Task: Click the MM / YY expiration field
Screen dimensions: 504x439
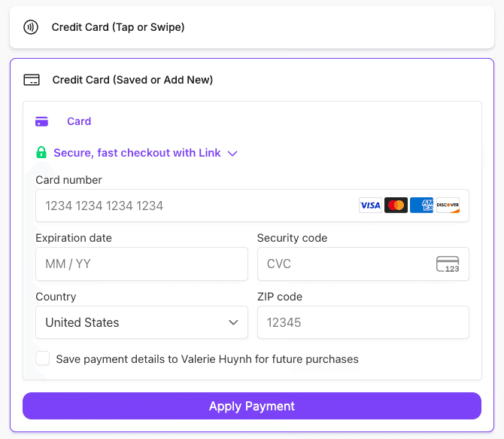Action: coord(141,264)
